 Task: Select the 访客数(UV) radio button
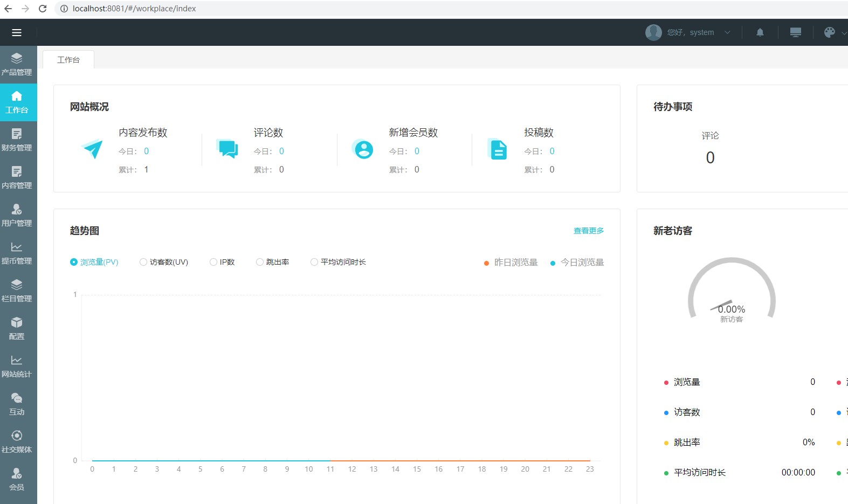coord(143,262)
